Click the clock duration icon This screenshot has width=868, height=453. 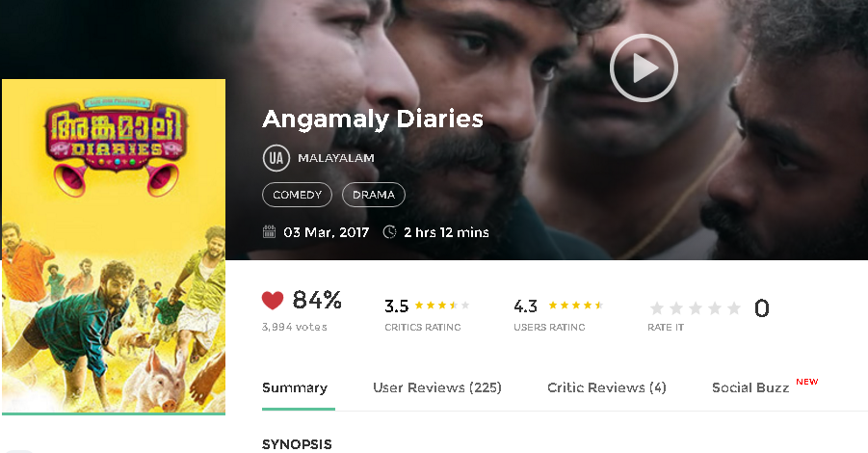[x=390, y=231]
